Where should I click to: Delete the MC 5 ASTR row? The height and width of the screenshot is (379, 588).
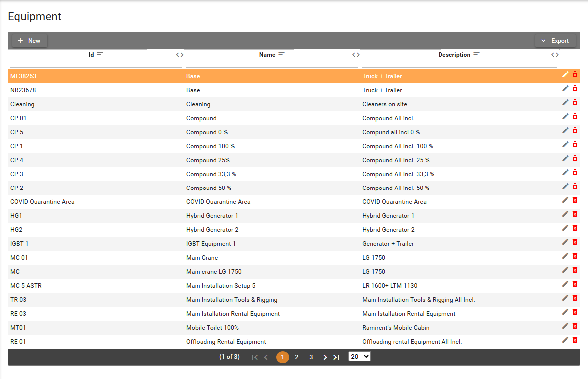(575, 284)
